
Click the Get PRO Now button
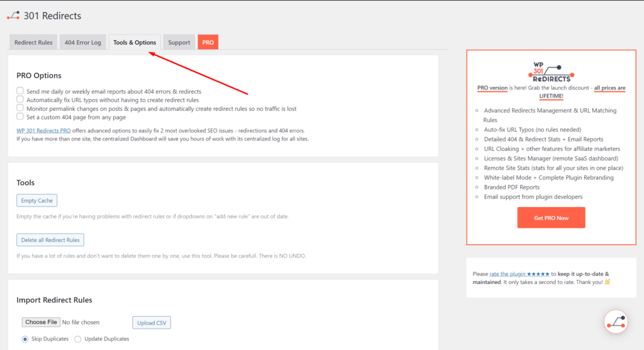point(551,218)
